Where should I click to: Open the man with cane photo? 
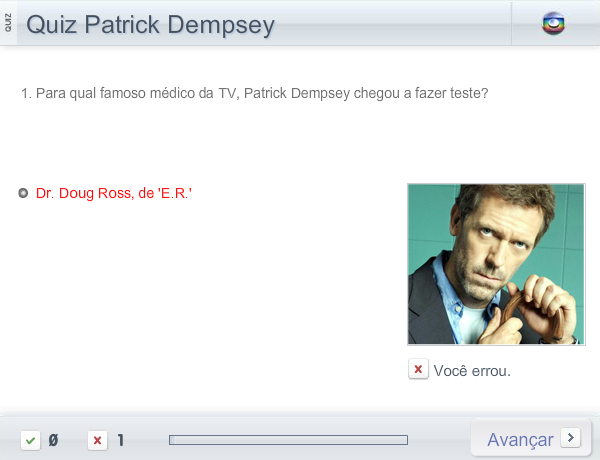(x=496, y=264)
